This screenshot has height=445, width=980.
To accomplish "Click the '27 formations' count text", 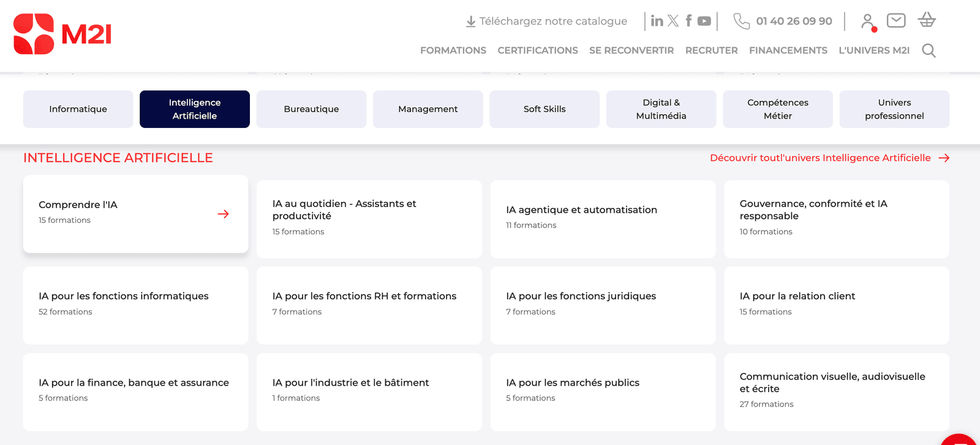I will pos(766,404).
